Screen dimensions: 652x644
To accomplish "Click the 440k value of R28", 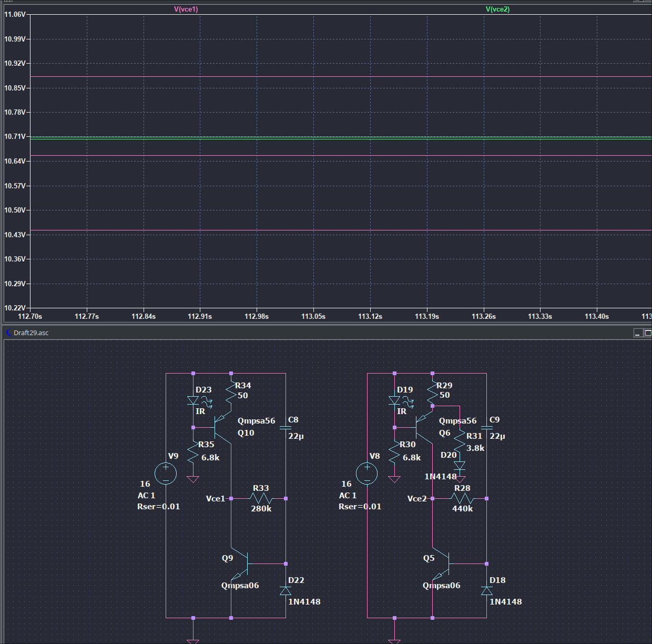I will [463, 509].
